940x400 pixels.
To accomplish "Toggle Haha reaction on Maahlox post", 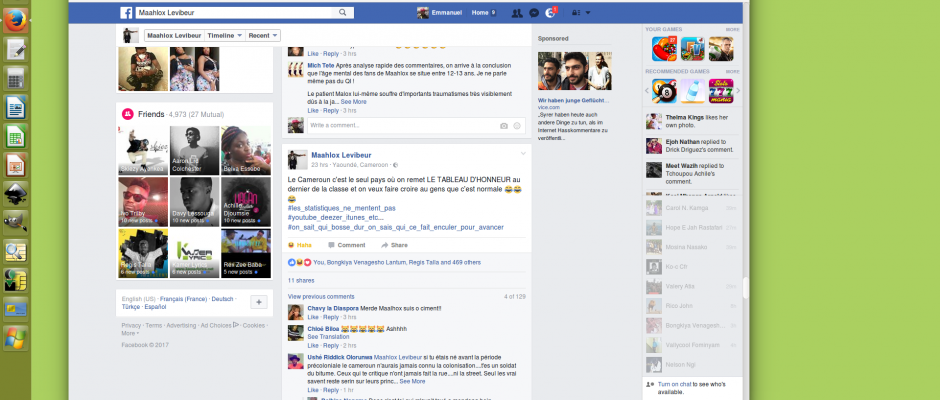I will pos(299,245).
